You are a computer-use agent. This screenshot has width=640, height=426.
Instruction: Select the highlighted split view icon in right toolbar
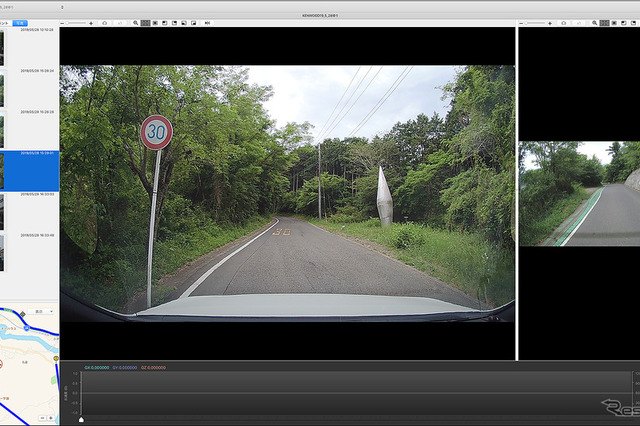point(604,23)
